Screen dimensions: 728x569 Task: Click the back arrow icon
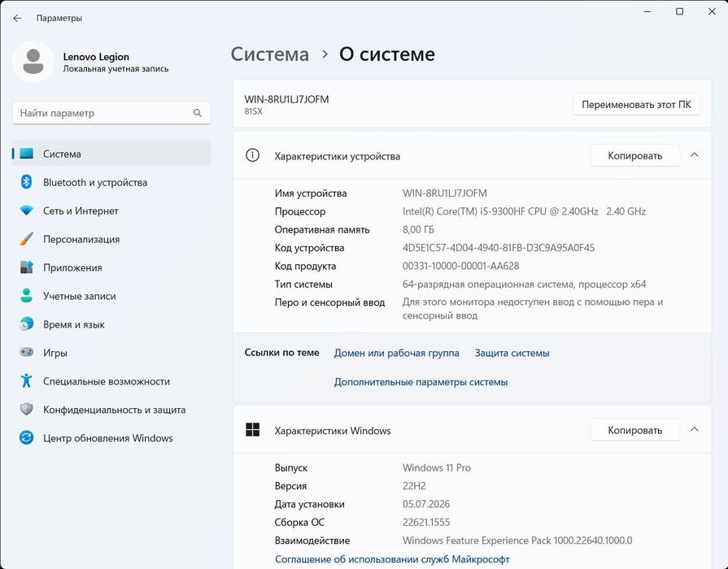[x=18, y=18]
